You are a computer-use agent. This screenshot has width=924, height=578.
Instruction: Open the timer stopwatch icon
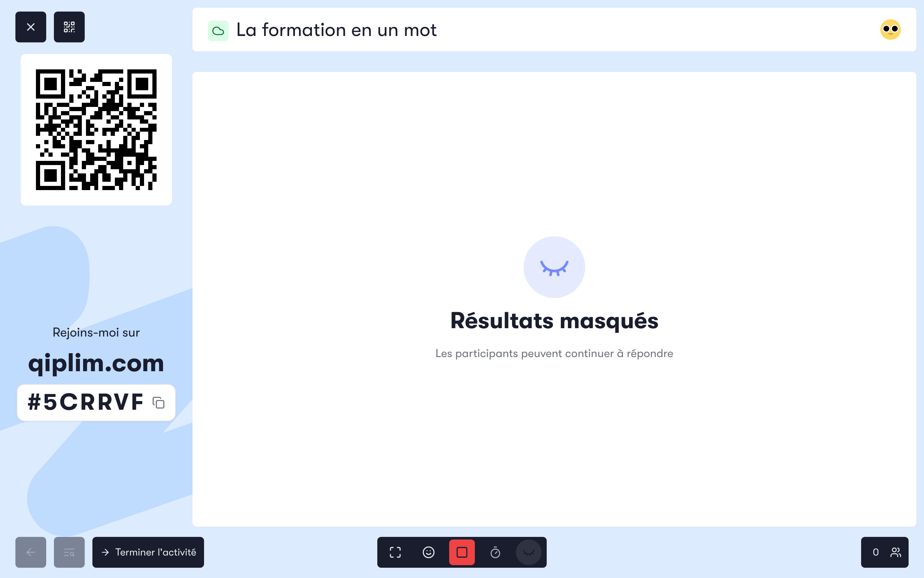click(x=495, y=552)
